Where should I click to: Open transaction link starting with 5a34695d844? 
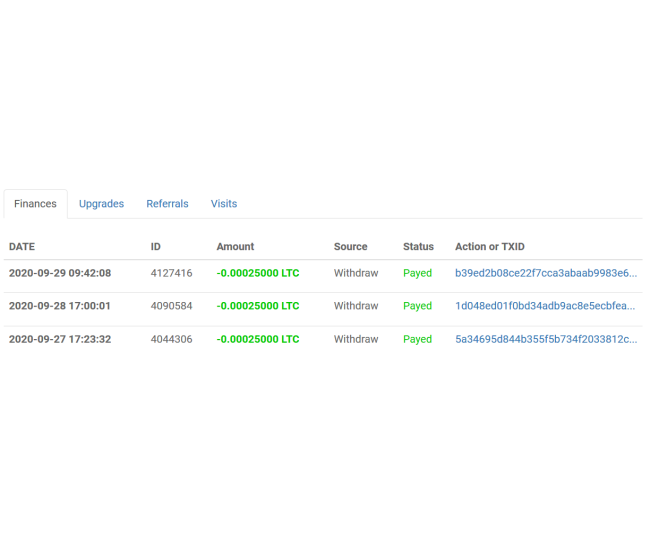click(545, 339)
